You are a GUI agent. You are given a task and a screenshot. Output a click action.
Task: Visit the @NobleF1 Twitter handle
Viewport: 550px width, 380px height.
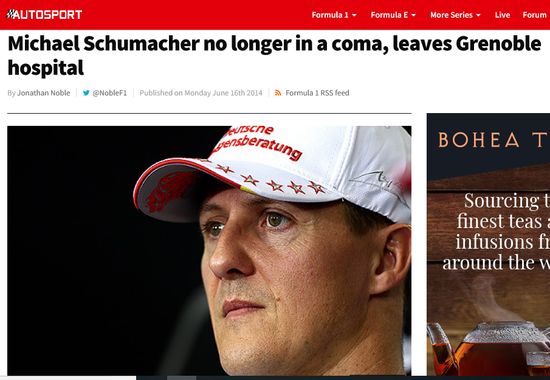(109, 93)
